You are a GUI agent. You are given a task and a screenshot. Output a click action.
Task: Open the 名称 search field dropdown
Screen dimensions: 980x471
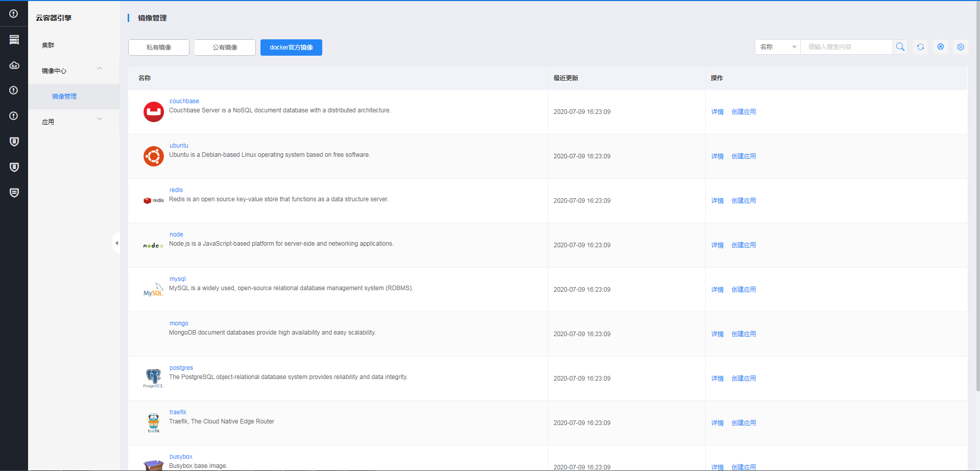point(777,47)
